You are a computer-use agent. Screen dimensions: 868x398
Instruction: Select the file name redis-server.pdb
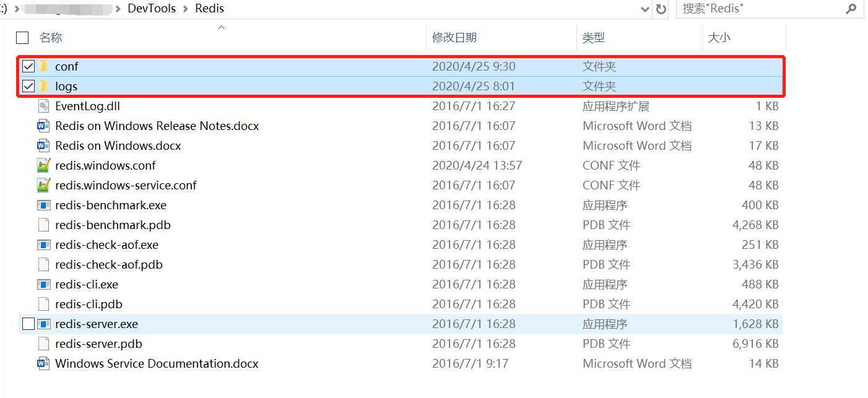98,344
